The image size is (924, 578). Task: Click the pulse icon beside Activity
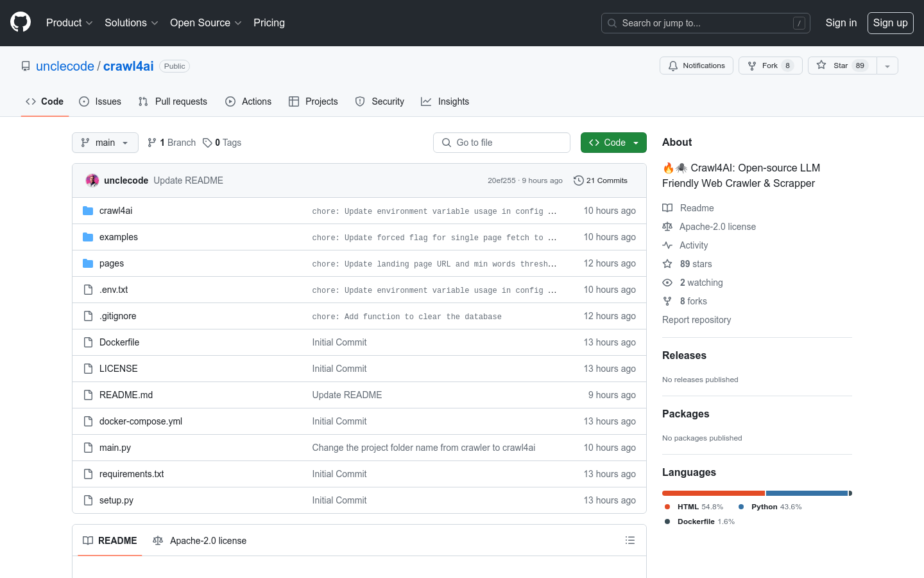coord(667,245)
